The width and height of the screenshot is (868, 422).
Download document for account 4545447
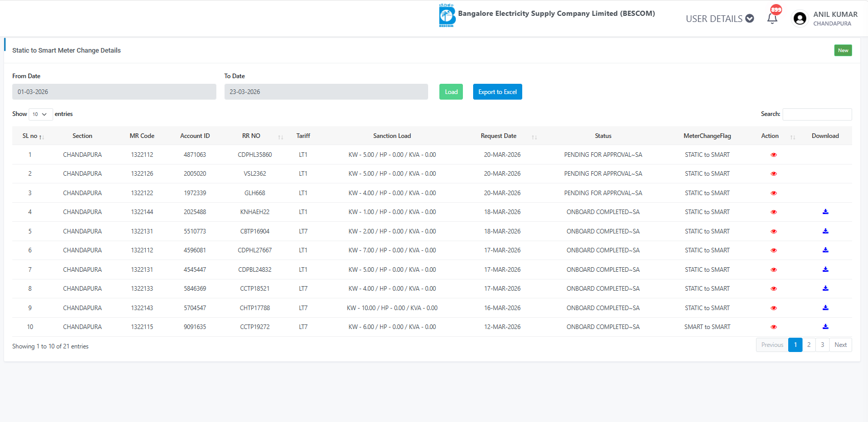[825, 270]
